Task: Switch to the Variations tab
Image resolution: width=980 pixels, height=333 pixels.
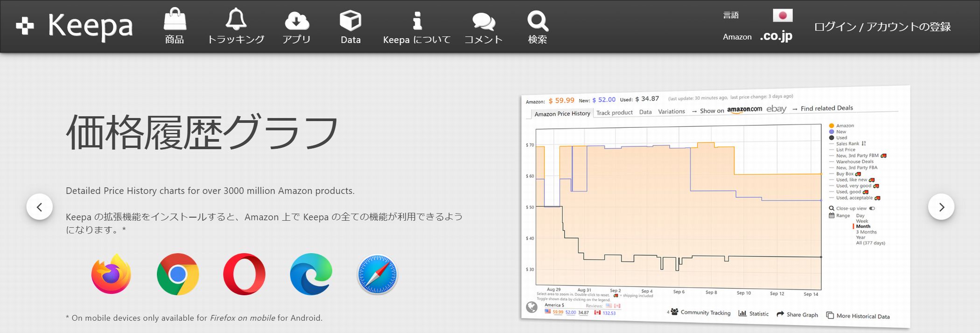Action: (x=672, y=111)
